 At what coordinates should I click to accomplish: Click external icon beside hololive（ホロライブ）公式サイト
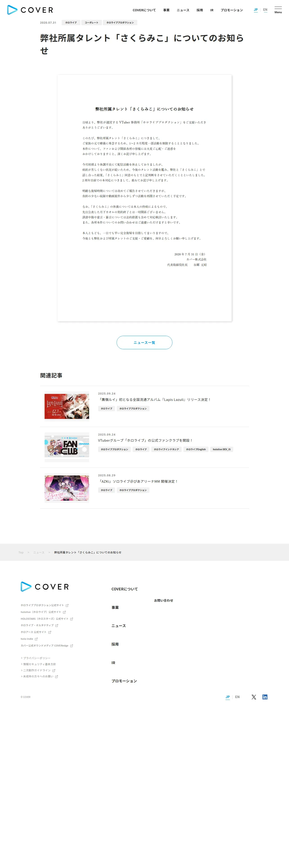(x=64, y=612)
